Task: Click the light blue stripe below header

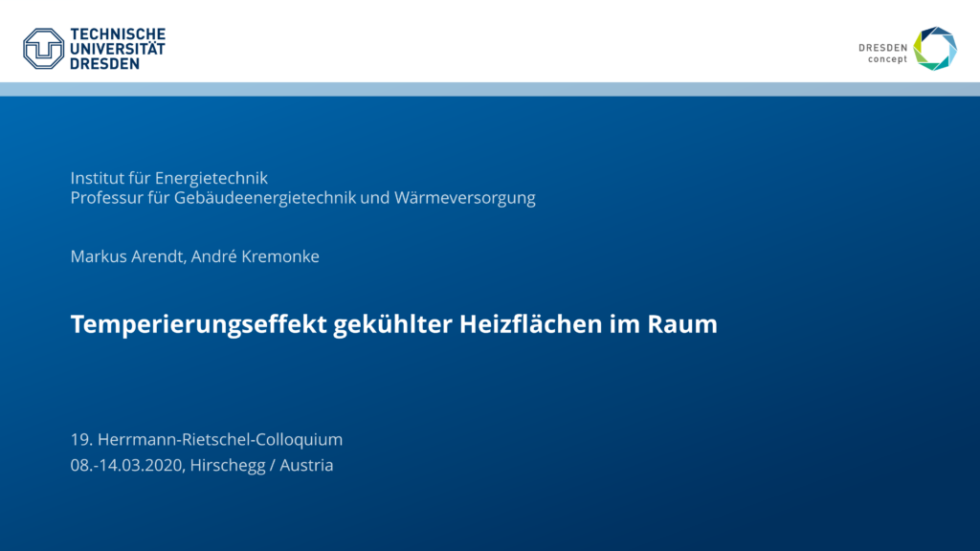Action: (490, 89)
